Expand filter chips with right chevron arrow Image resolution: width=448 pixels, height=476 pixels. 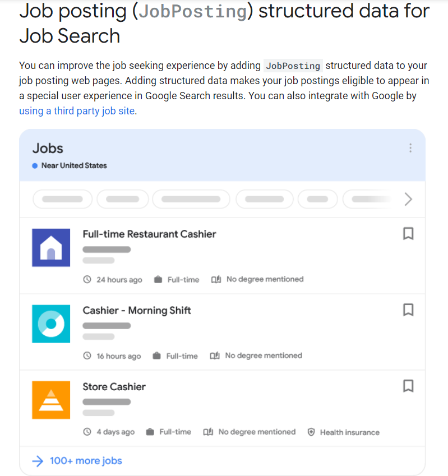408,199
